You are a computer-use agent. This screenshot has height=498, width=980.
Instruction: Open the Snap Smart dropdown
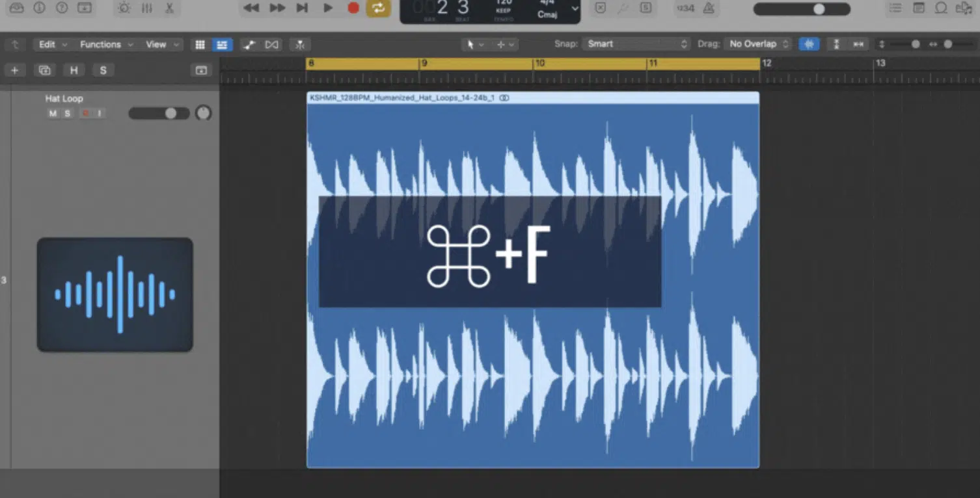[636, 44]
